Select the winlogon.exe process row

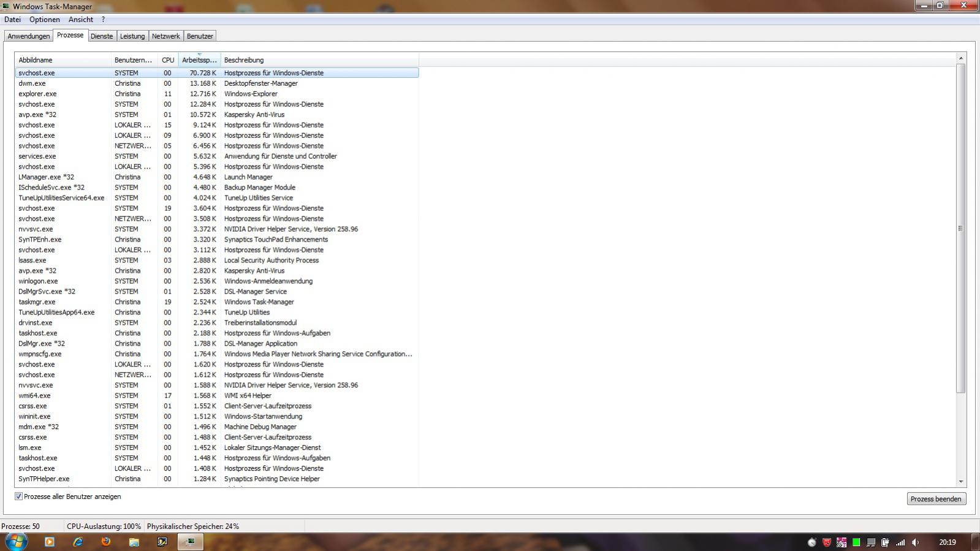click(216, 281)
